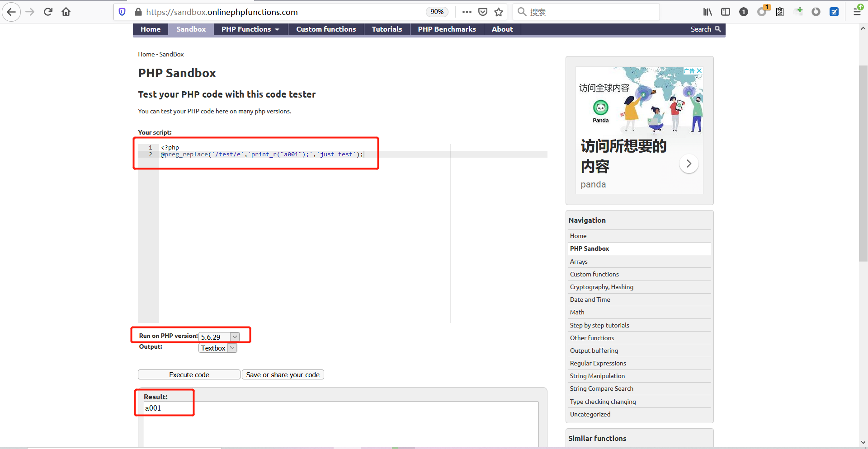The height and width of the screenshot is (449, 868).
Task: Open the PHP version selector showing 5.6.29
Action: [219, 337]
